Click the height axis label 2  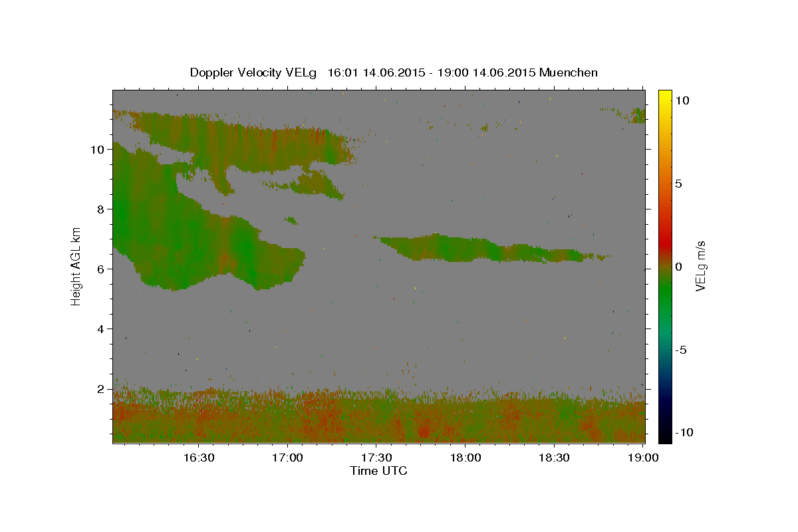(101, 388)
